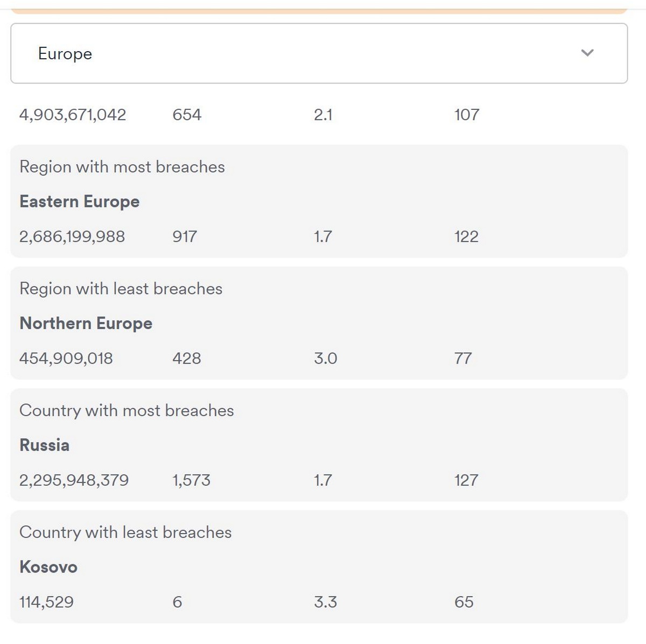Click the 2,686,199,988 Eastern Europe figure
This screenshot has width=646, height=644.
[72, 236]
